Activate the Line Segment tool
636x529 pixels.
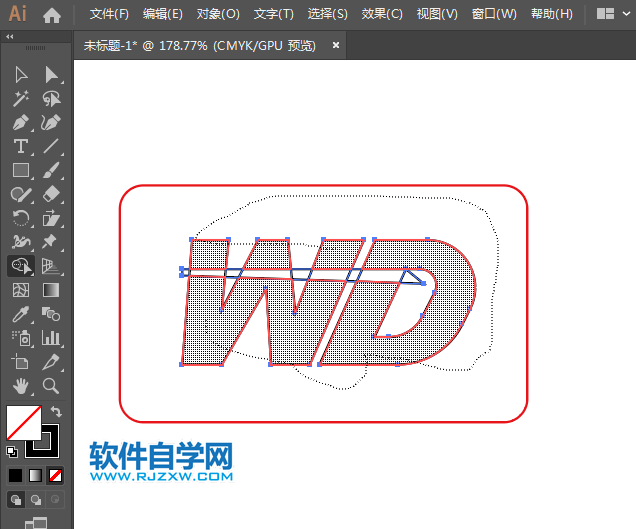51,146
